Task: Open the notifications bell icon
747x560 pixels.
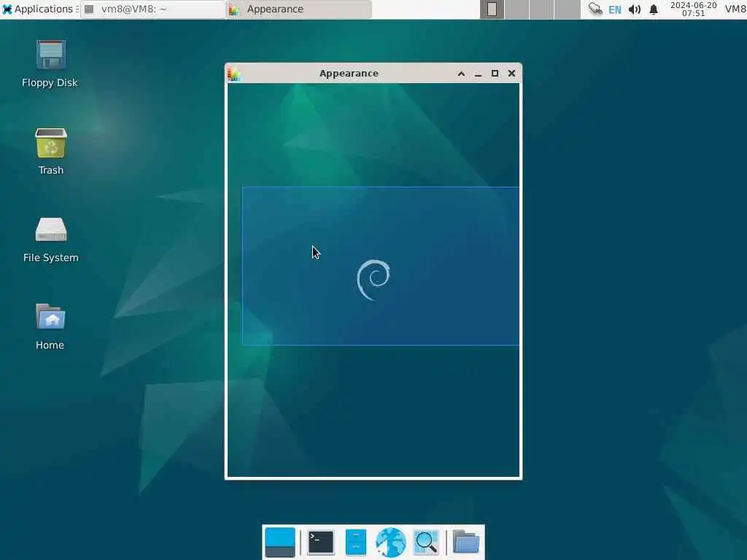Action: point(654,9)
